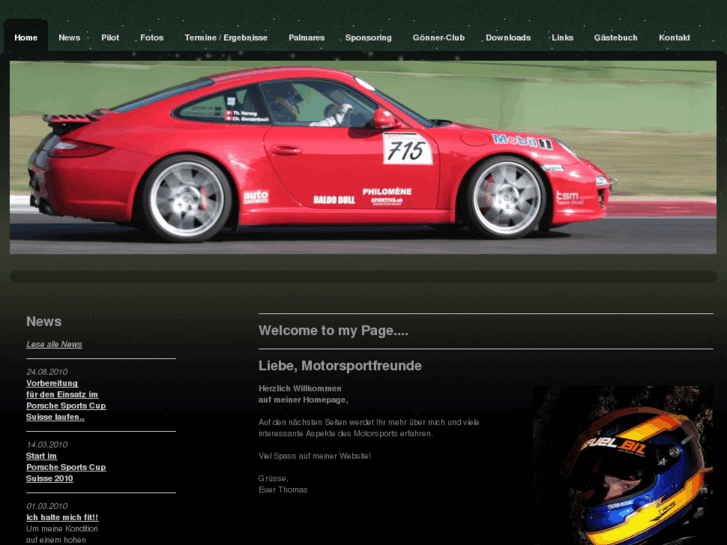Click the news date 01.03.2010
This screenshot has height=545, width=727.
pyautogui.click(x=47, y=506)
